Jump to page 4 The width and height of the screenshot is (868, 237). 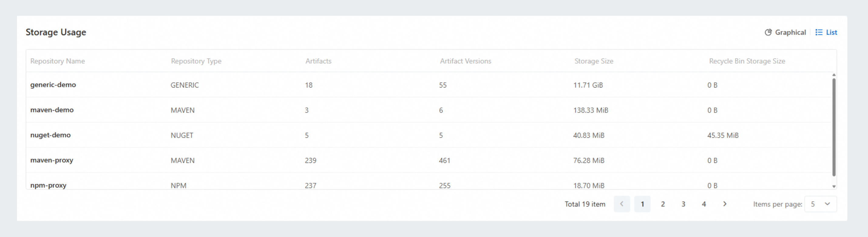click(704, 204)
